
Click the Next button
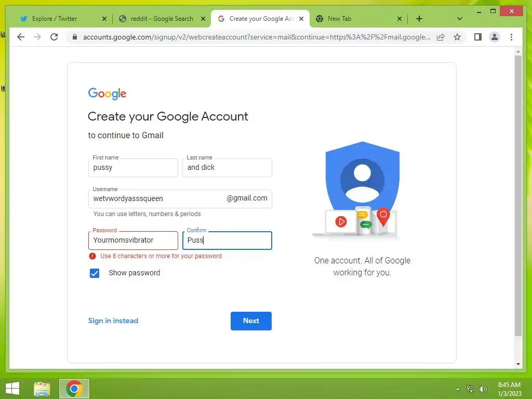[x=251, y=321]
